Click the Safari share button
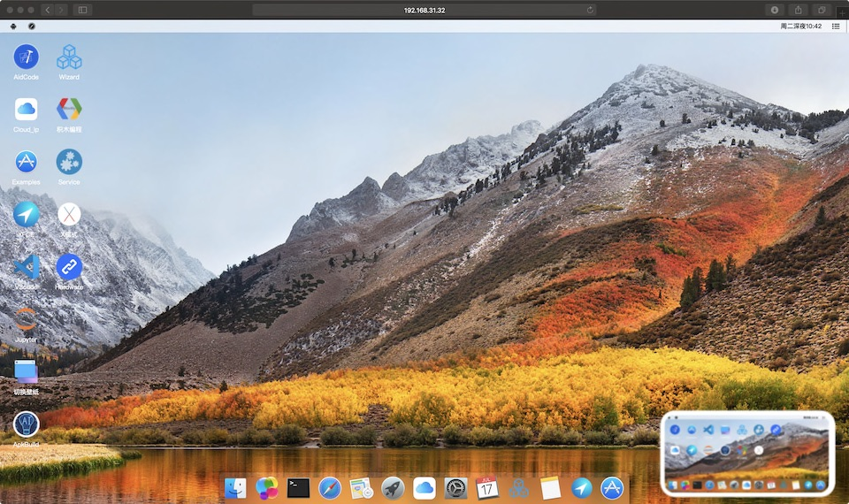 798,10
